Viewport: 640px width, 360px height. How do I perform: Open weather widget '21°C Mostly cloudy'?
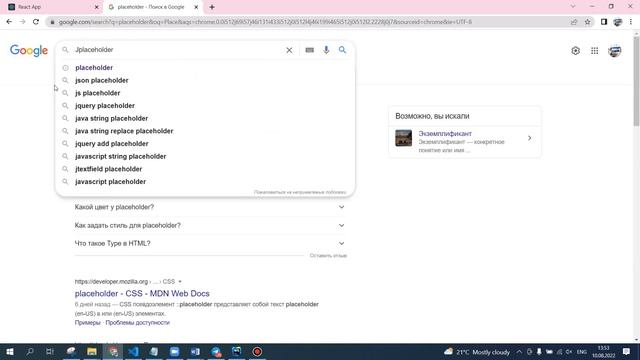pyautogui.click(x=477, y=352)
